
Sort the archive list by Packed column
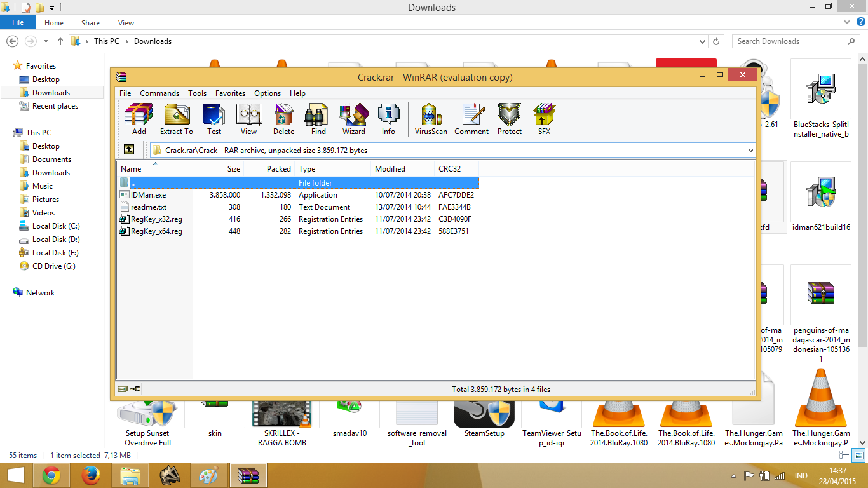(x=269, y=169)
